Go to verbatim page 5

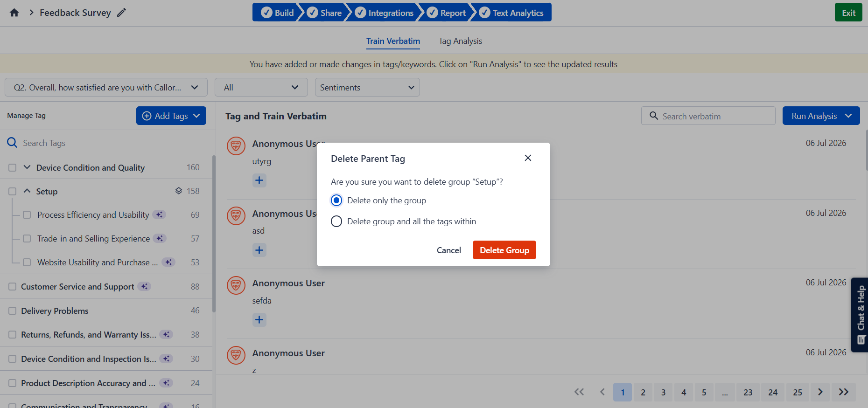704,392
